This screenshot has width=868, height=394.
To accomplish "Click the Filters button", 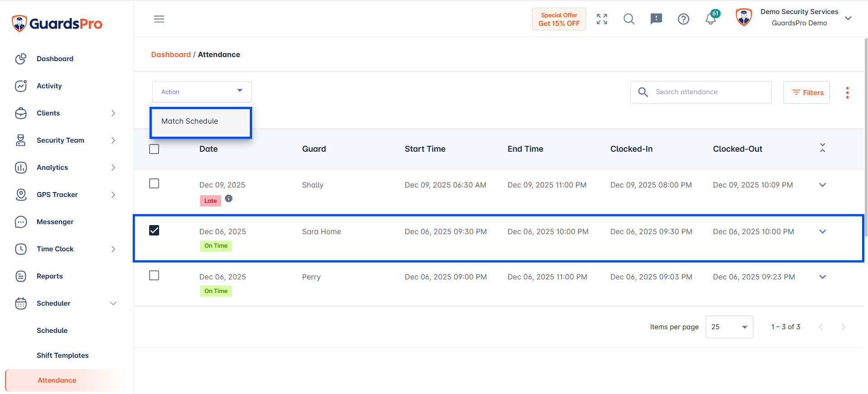I will click(806, 92).
